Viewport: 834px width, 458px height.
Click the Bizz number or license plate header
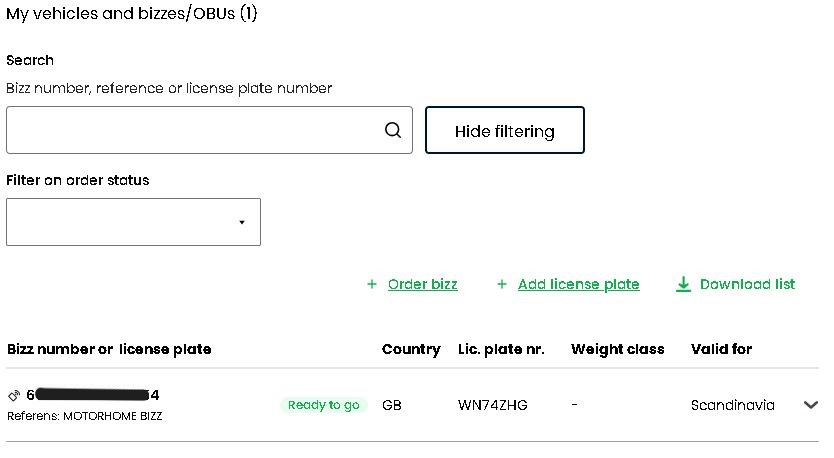pos(109,349)
